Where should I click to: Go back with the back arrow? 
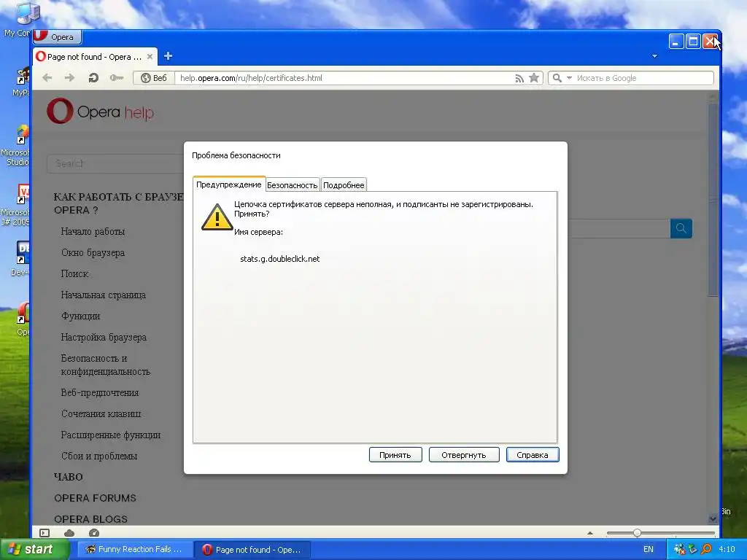pyautogui.click(x=47, y=77)
